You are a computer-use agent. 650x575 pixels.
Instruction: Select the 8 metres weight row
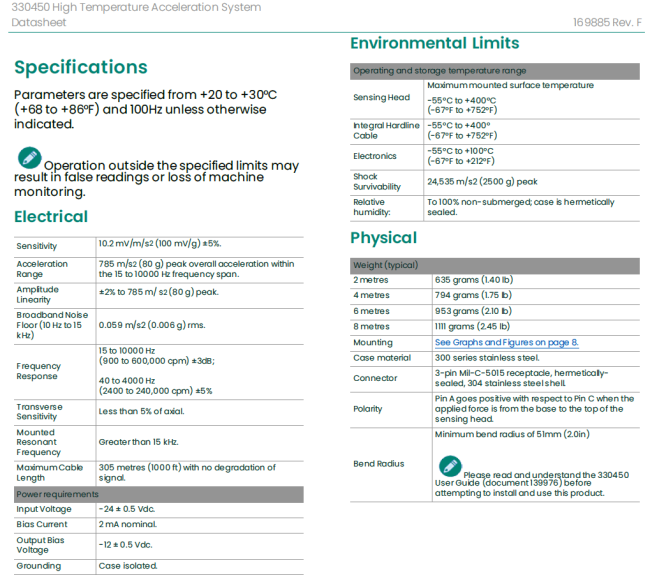click(x=371, y=326)
